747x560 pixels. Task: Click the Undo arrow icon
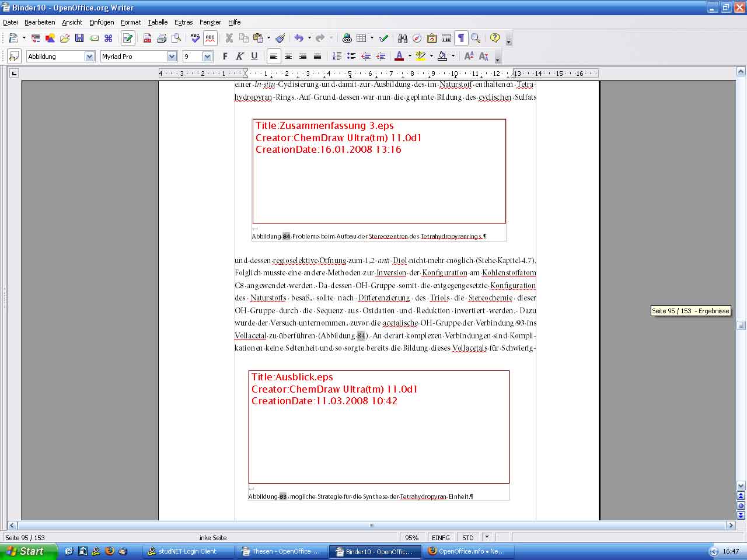pyautogui.click(x=299, y=38)
